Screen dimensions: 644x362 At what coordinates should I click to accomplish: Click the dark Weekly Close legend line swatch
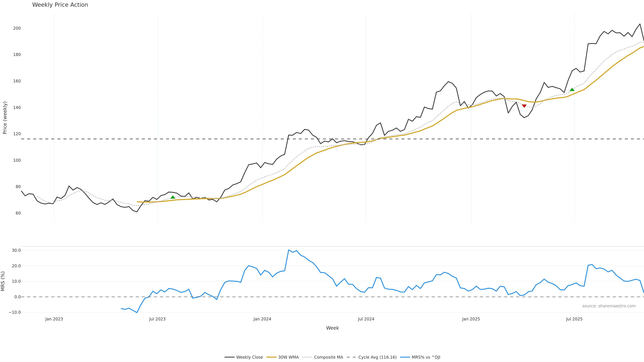[x=229, y=357]
